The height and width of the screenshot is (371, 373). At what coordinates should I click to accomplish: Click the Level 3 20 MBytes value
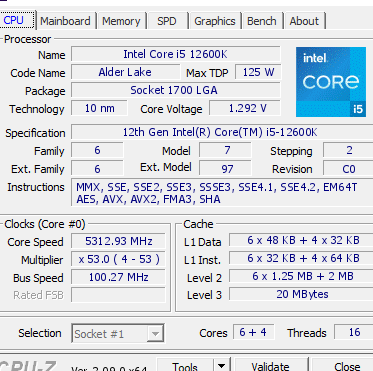301,294
